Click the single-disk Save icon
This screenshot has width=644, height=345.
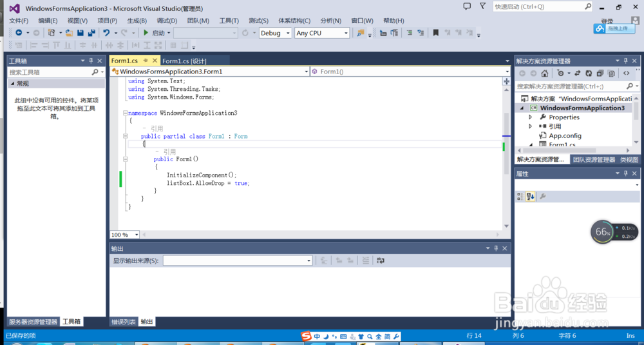click(x=80, y=33)
